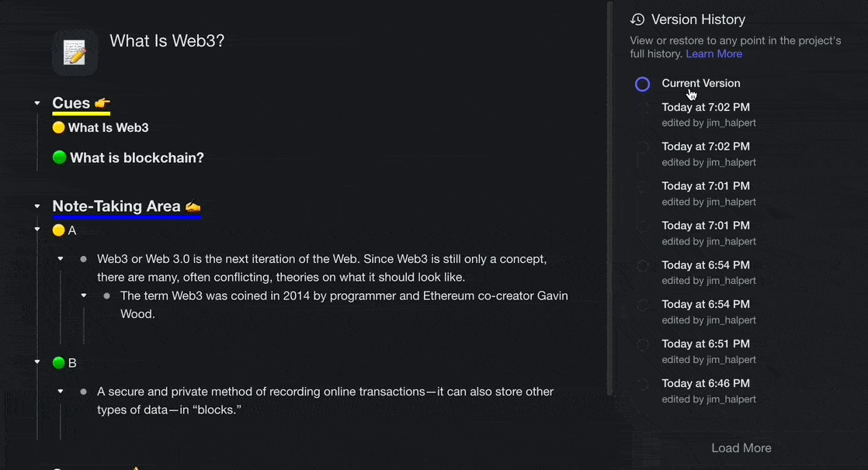Click the yellow circle beside "What Is Web3" cue
Screen dimensions: 868x470
point(58,127)
